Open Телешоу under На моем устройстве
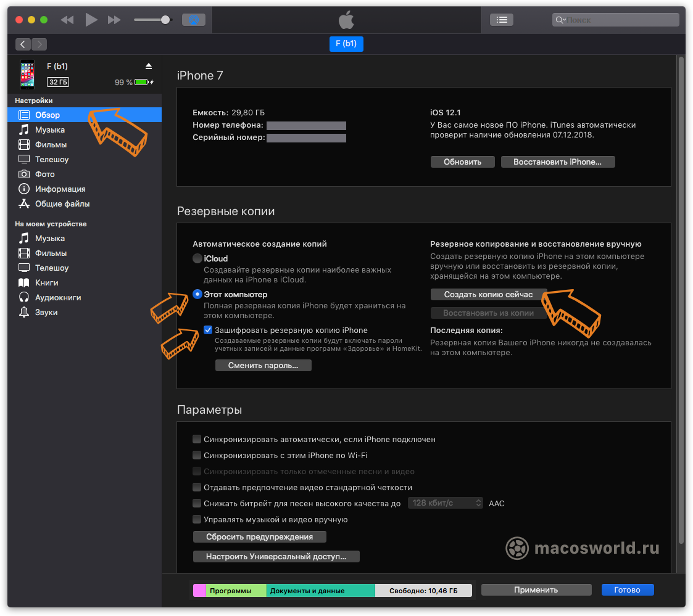 coord(85,268)
